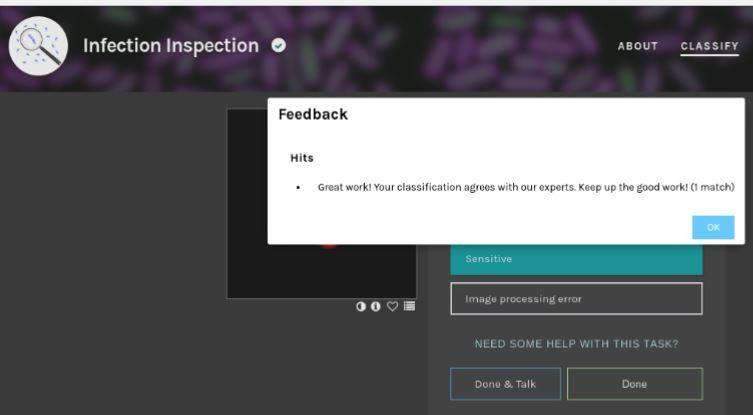753x415 pixels.
Task: Click the Infection Inspection magnifier logo
Action: point(38,48)
